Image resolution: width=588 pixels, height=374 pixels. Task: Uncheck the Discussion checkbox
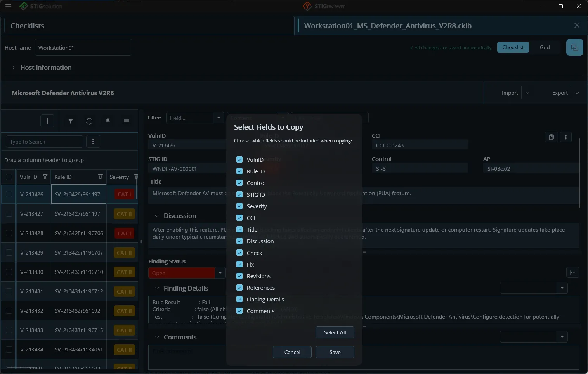239,241
